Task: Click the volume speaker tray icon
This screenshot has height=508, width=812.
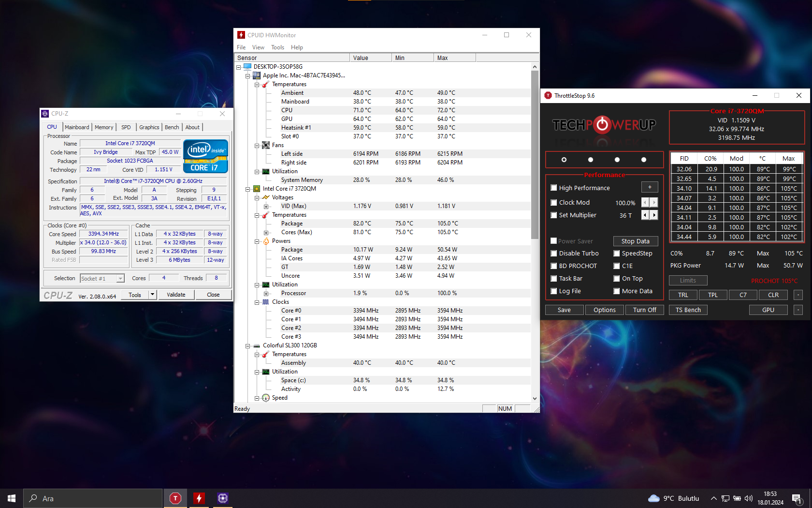Action: click(749, 498)
